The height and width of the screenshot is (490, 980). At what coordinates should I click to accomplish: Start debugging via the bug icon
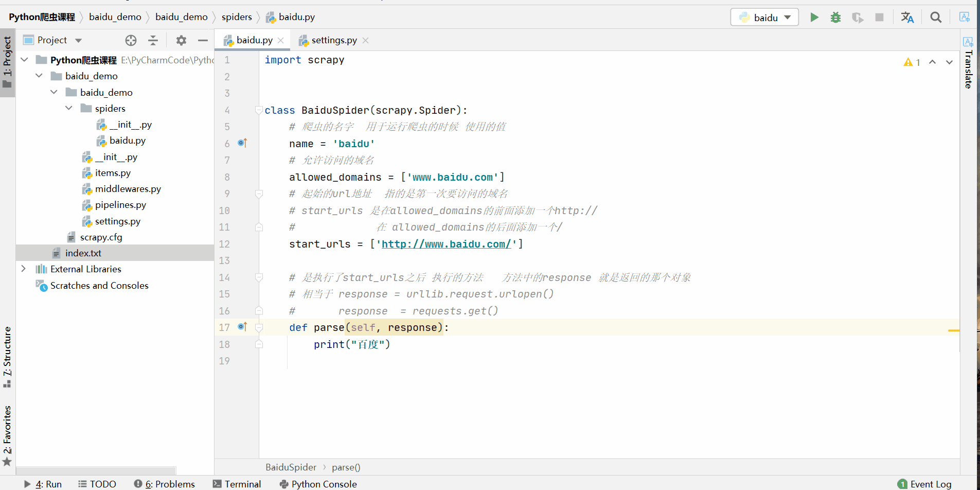835,17
